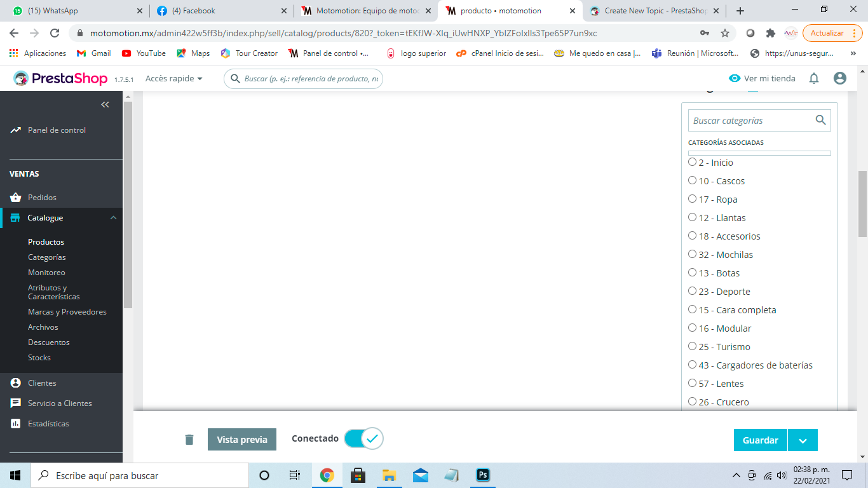Click the Clientes person icon
This screenshot has width=868, height=488.
[16, 383]
